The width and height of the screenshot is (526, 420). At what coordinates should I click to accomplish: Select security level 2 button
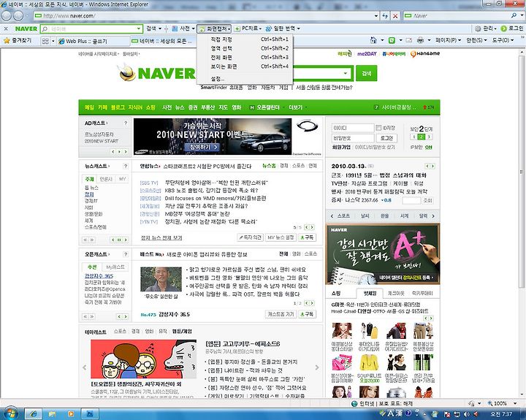coord(422,137)
